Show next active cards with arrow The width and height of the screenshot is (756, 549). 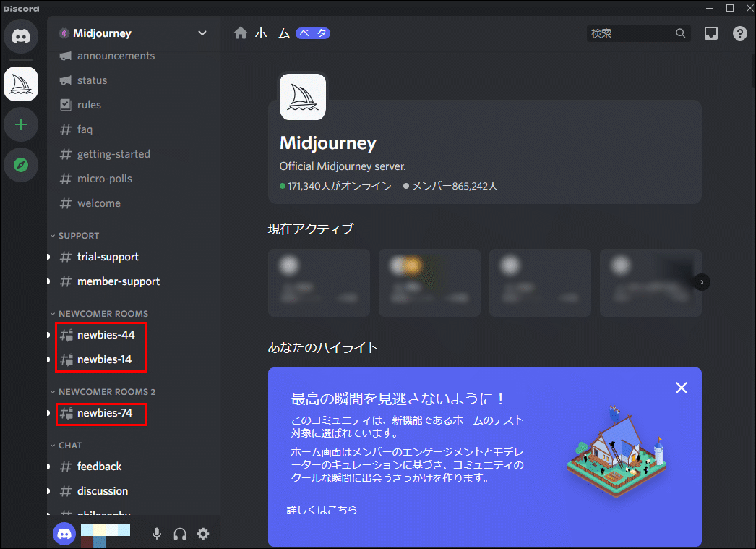coord(702,282)
